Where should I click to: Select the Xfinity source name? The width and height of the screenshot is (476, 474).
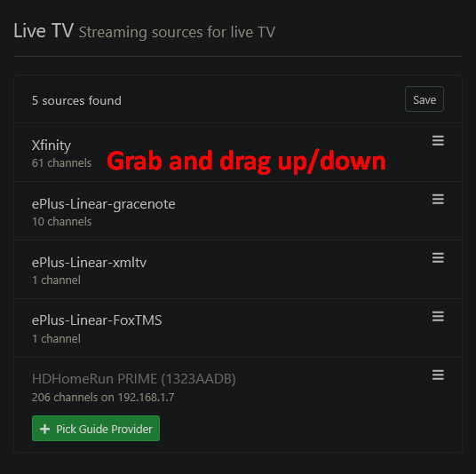point(52,146)
